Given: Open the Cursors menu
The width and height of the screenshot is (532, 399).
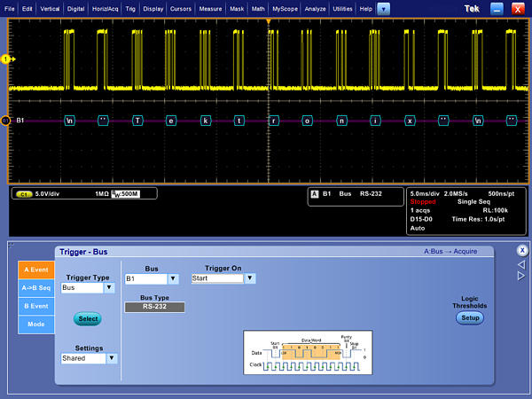Looking at the screenshot, I should click(181, 8).
